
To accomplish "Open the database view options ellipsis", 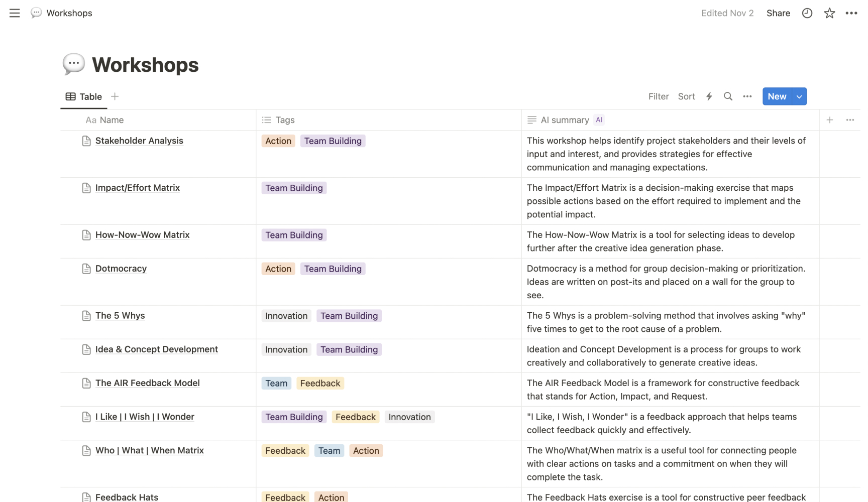I will pyautogui.click(x=747, y=96).
